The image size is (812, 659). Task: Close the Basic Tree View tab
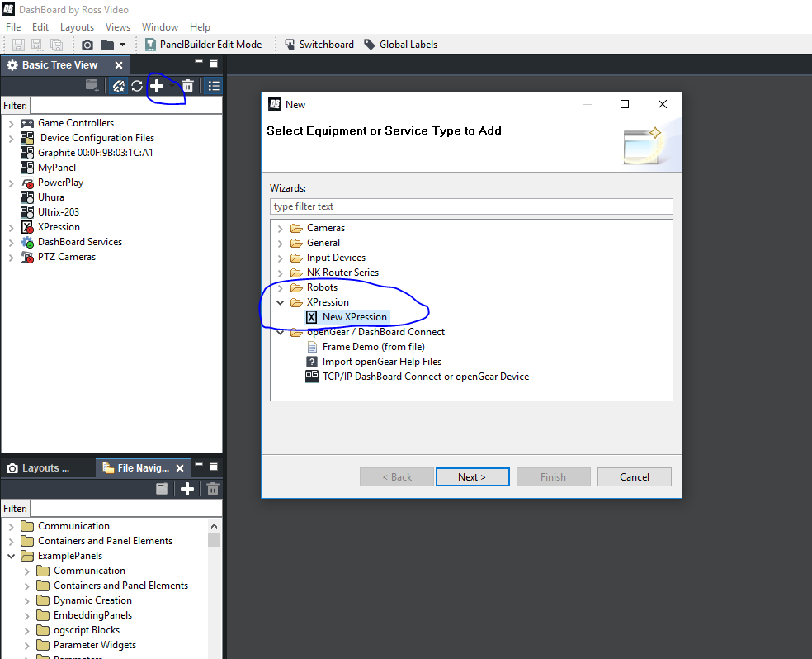pos(119,65)
